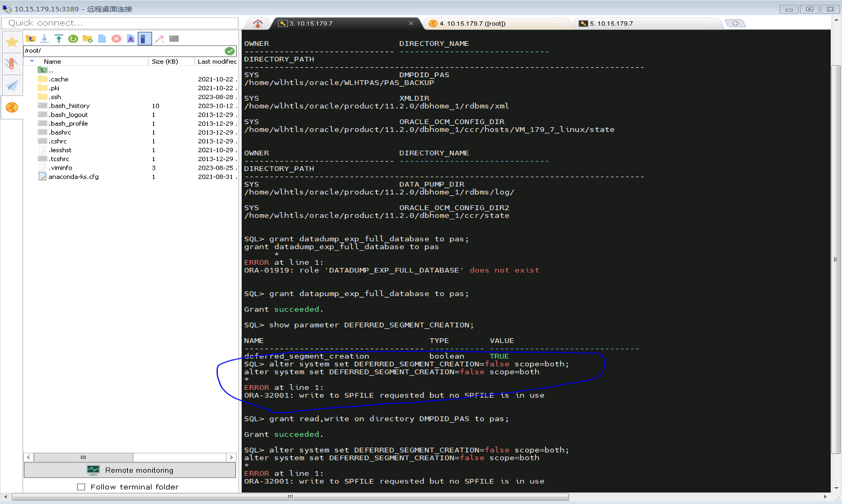The image size is (842, 504).
Task: Switch to tab 4. 10.15.179.7 ([root])
Action: coord(472,23)
